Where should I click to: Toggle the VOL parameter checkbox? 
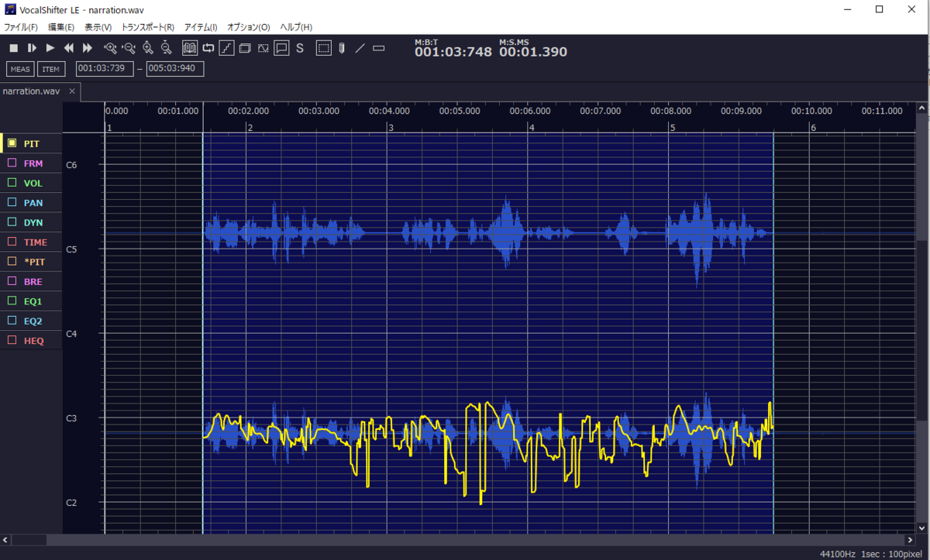[12, 183]
